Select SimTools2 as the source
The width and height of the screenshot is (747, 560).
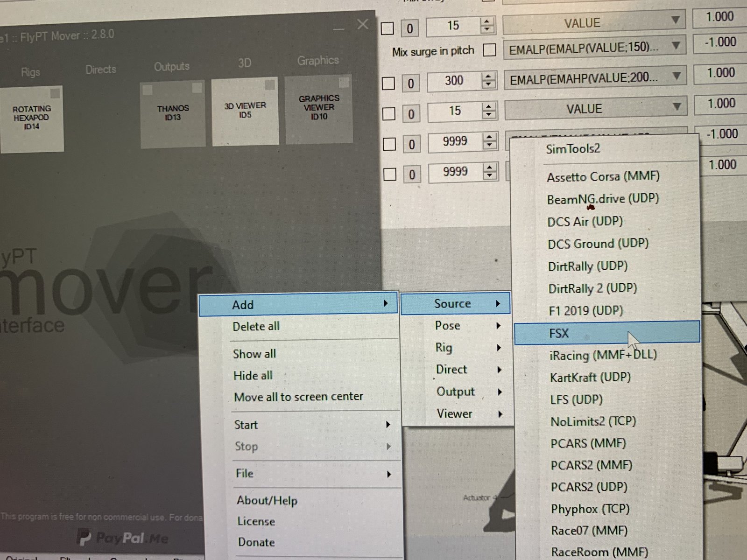[573, 149]
